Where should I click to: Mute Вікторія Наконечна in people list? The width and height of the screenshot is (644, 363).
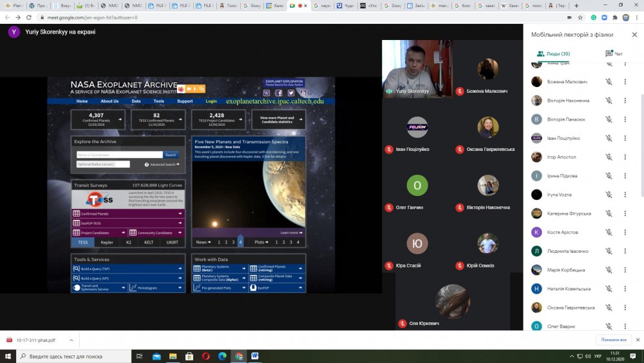pos(609,101)
